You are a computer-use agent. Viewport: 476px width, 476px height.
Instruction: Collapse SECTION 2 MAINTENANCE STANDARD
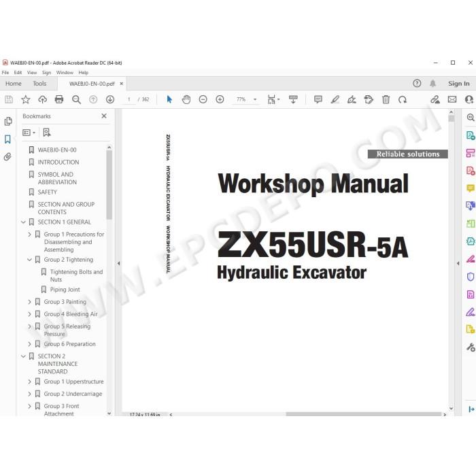[23, 356]
